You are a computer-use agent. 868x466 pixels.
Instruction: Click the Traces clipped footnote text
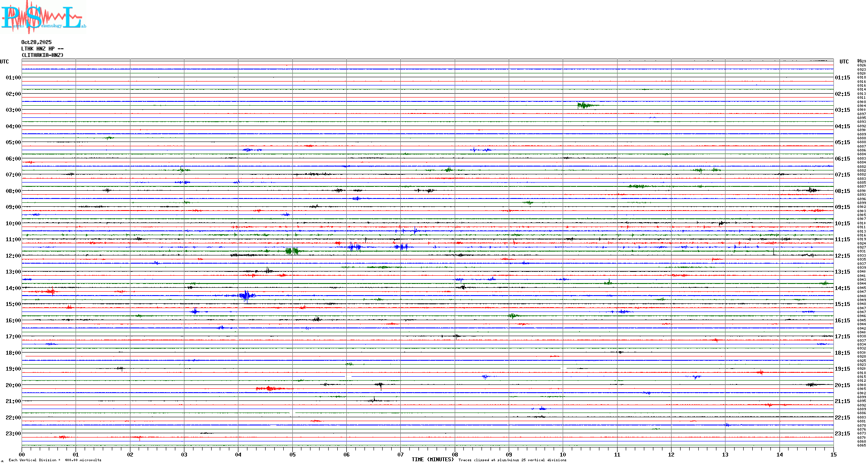tap(512, 460)
